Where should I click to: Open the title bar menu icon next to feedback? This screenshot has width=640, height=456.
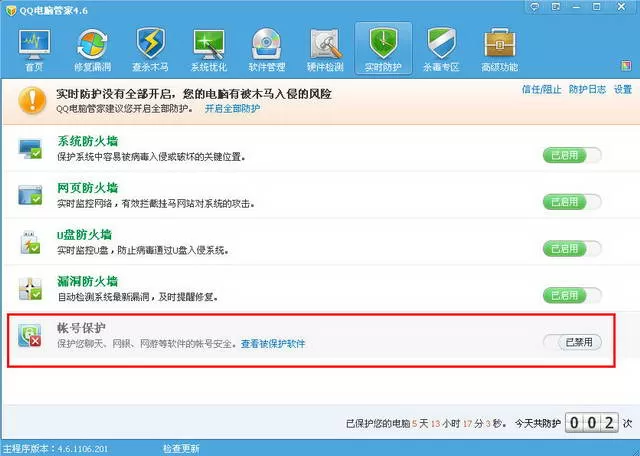point(556,7)
